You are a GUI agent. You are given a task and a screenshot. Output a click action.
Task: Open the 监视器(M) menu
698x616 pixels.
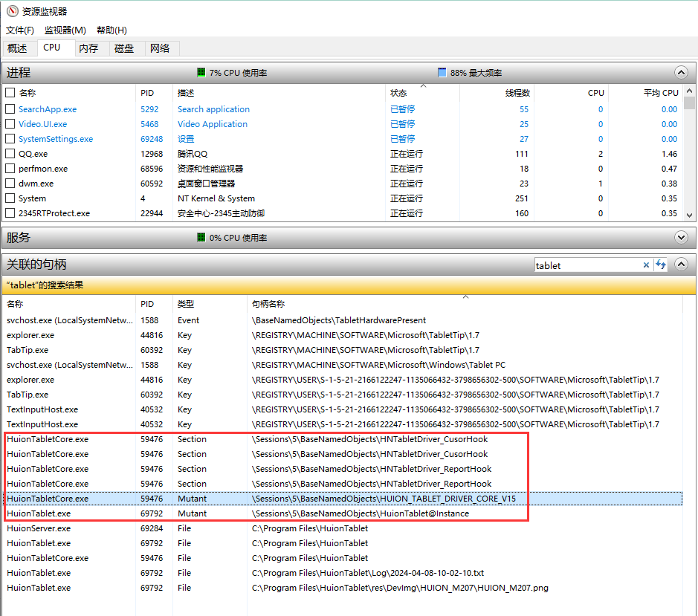(x=65, y=30)
